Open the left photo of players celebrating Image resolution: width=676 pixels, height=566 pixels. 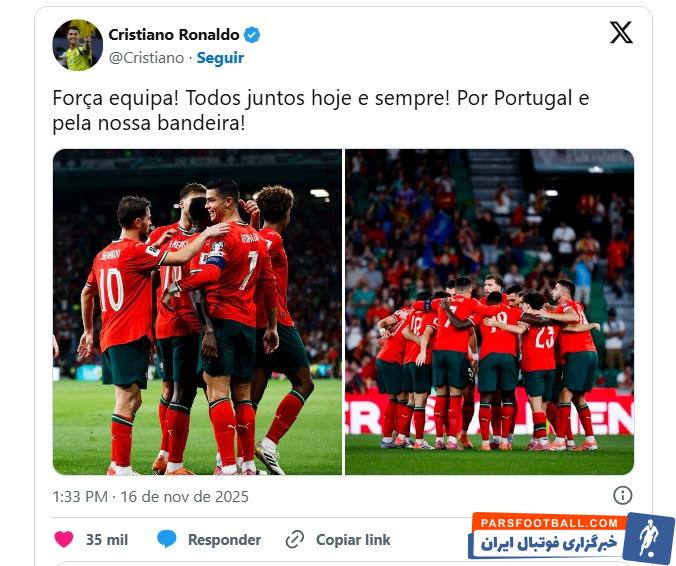click(x=197, y=312)
